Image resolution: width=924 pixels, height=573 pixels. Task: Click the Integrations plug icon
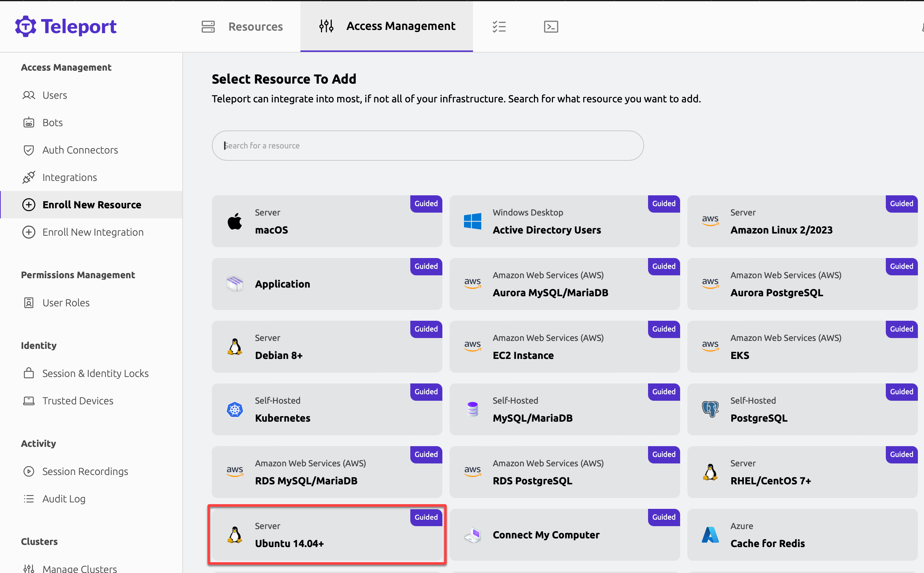tap(29, 177)
